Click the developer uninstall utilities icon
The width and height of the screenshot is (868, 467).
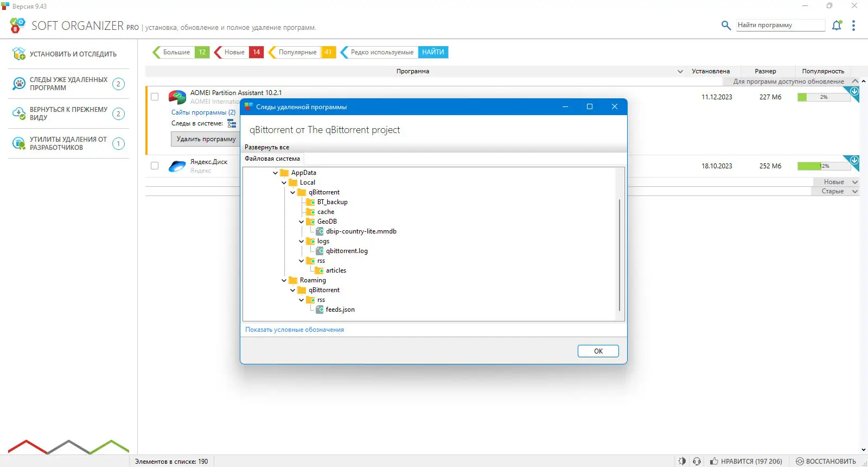point(19,143)
